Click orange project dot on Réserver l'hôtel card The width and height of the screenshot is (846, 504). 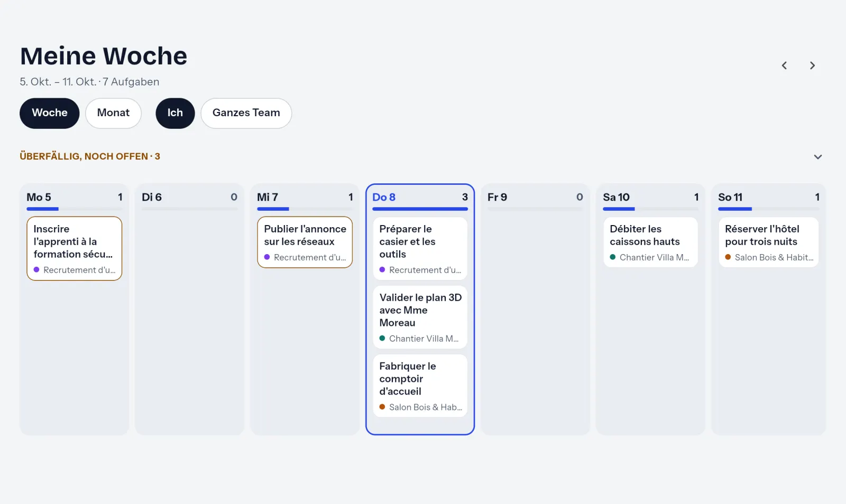click(x=728, y=257)
